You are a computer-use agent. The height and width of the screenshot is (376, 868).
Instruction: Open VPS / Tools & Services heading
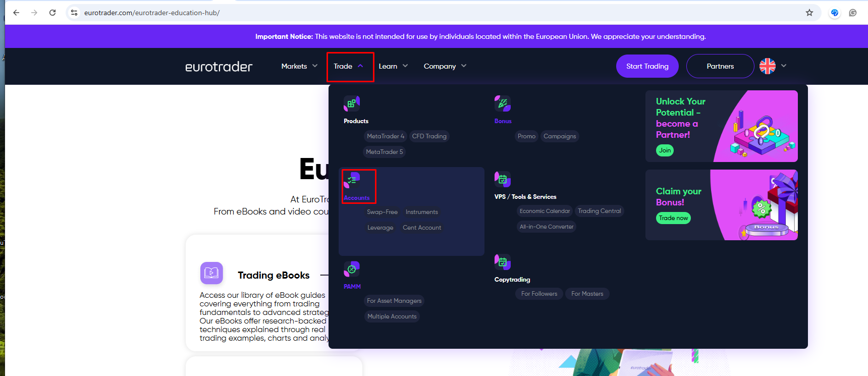525,197
